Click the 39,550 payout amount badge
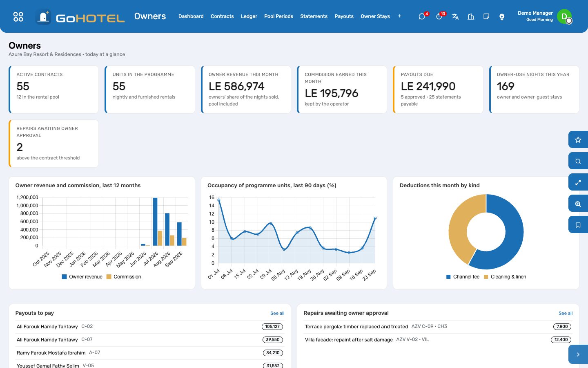This screenshot has height=368, width=588. (x=273, y=340)
